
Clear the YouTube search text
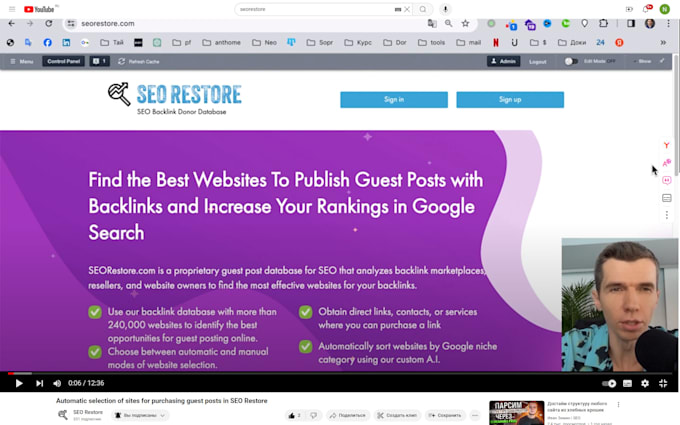click(x=407, y=9)
